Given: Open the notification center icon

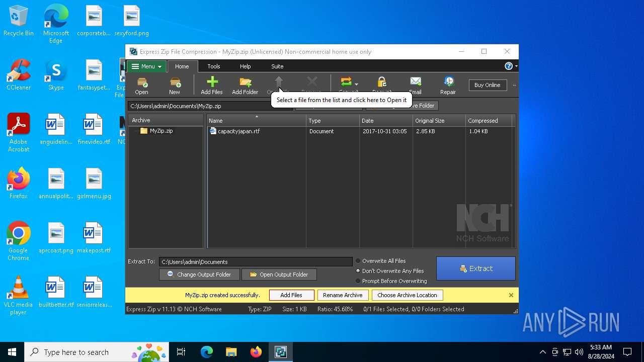Looking at the screenshot, I should (x=627, y=352).
